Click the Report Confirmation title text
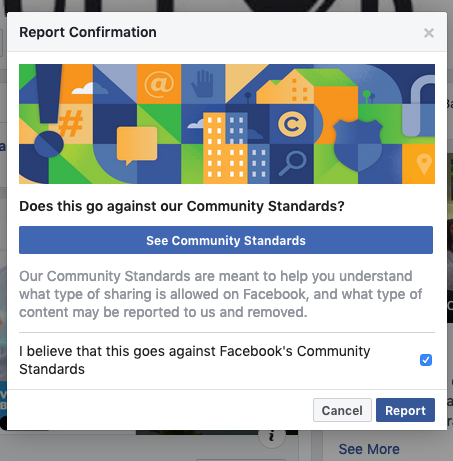 coord(88,32)
